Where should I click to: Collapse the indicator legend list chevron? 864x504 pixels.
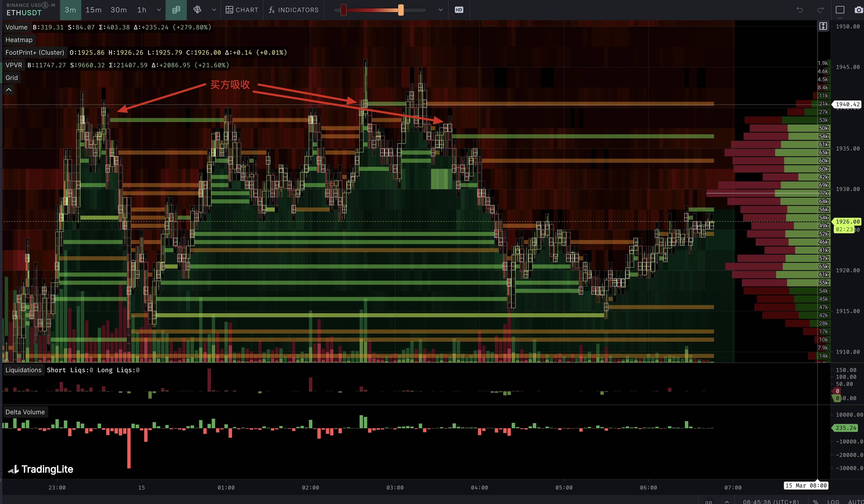coord(9,90)
